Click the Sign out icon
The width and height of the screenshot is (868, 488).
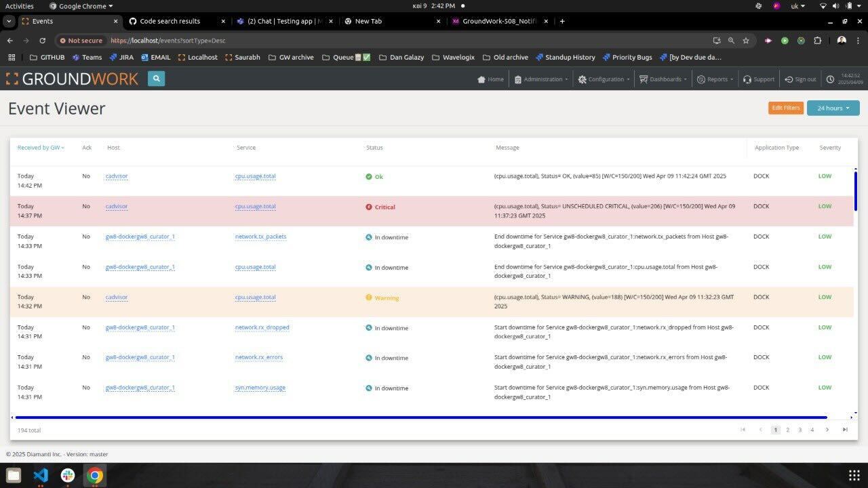coord(789,79)
